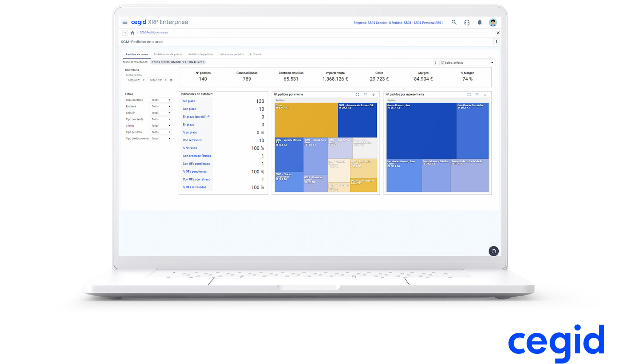Click the Sin plazo indicator link
The image size is (637, 364).
point(189,101)
